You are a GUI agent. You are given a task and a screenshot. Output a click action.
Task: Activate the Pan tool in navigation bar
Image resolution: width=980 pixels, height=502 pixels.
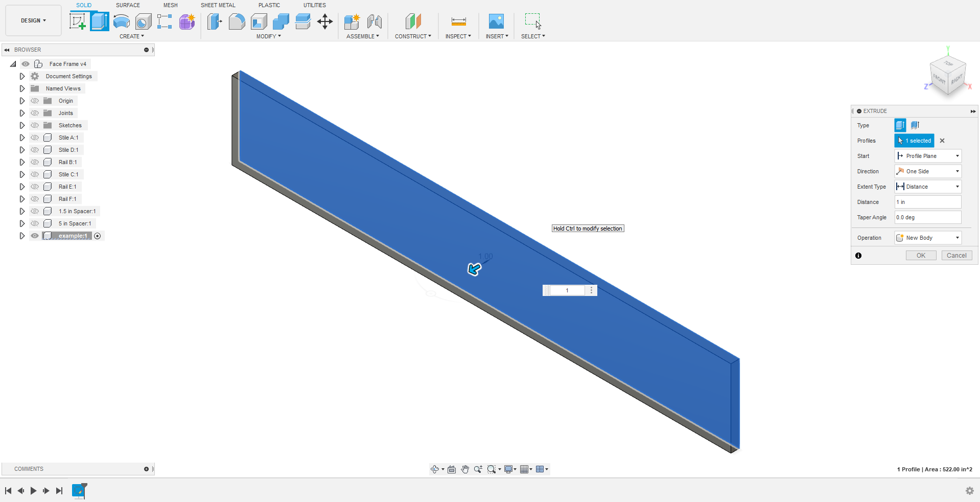coord(465,469)
